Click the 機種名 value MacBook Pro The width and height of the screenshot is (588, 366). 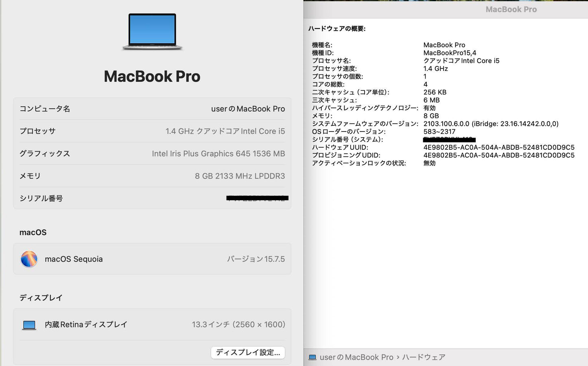click(444, 45)
